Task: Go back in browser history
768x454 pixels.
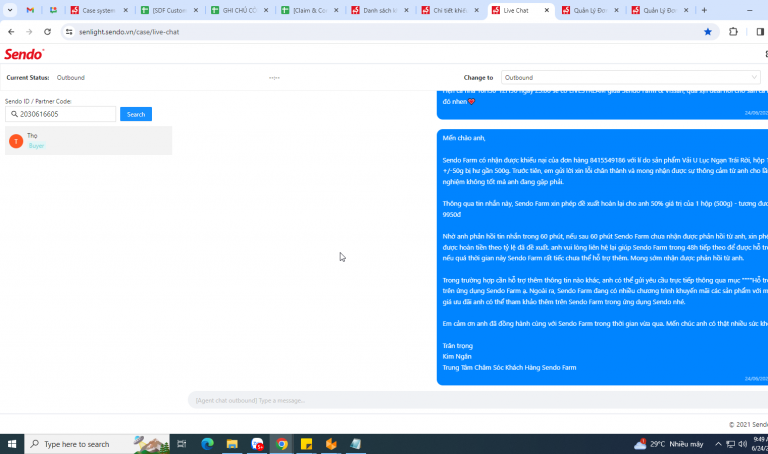Action: coord(11,32)
